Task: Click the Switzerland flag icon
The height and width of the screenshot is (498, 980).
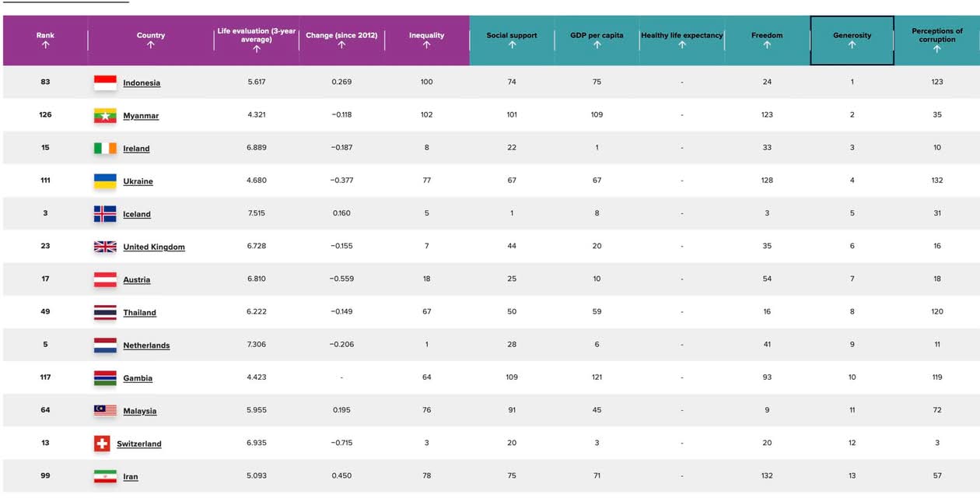Action: [x=102, y=444]
